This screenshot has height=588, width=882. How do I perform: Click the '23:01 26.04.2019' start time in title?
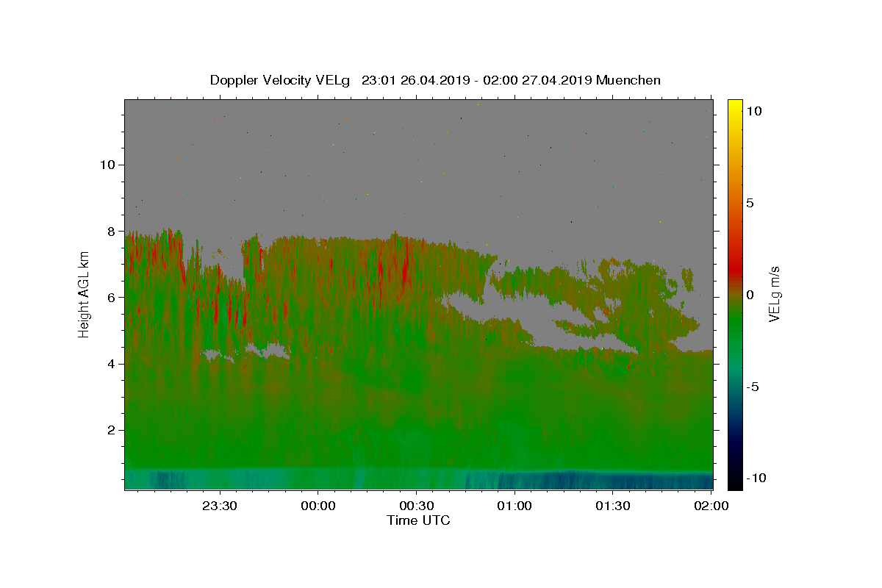414,80
